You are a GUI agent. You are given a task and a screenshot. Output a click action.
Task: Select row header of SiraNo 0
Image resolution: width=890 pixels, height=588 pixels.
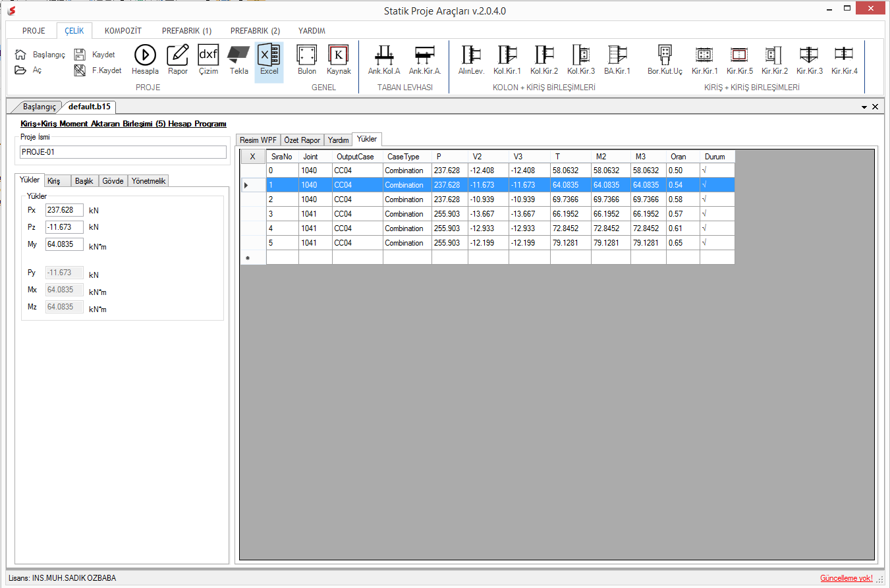point(253,171)
